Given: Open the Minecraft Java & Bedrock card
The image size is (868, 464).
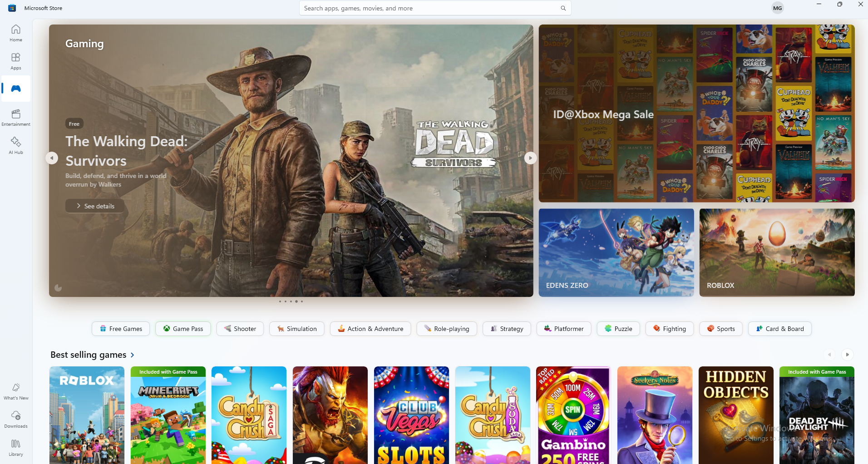Looking at the screenshot, I should tap(168, 415).
